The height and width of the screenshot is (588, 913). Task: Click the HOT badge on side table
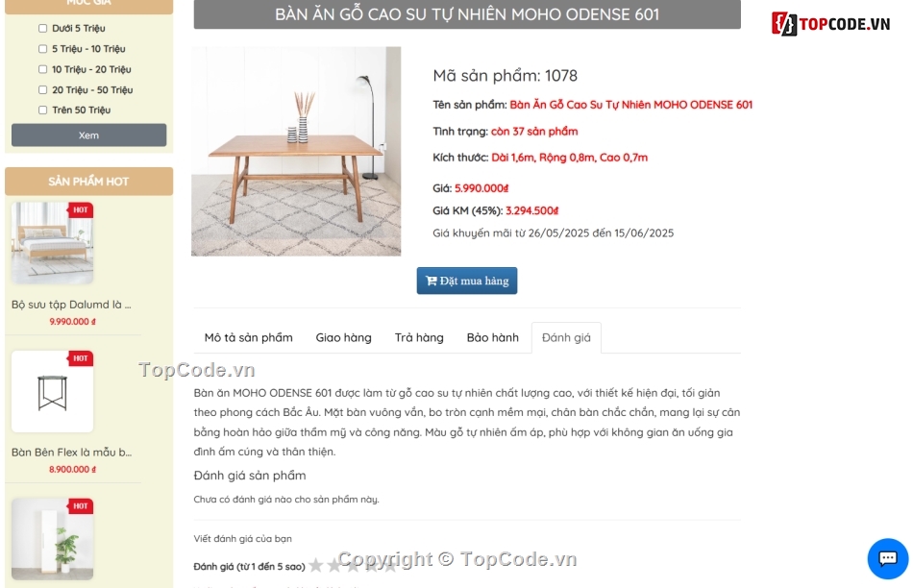[x=81, y=358]
